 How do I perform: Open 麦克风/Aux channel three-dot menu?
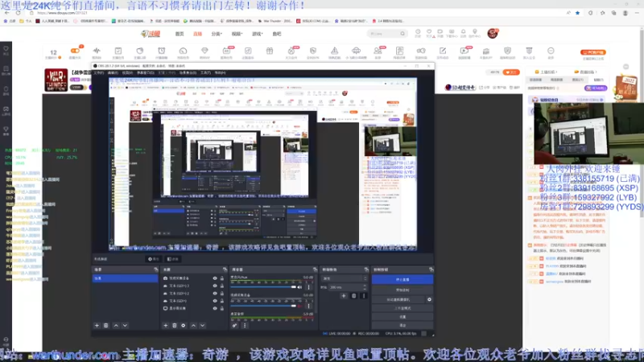pos(309,287)
